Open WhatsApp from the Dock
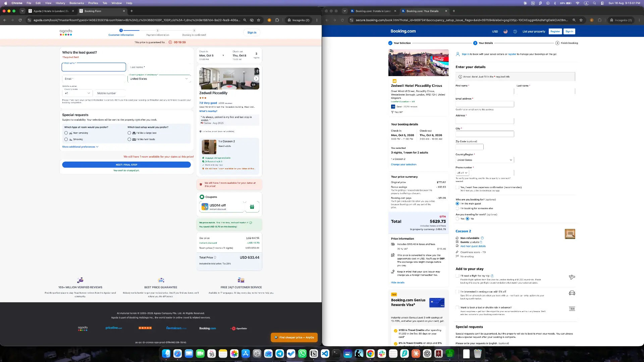Viewport: 644px width, 362px height. 302,354
